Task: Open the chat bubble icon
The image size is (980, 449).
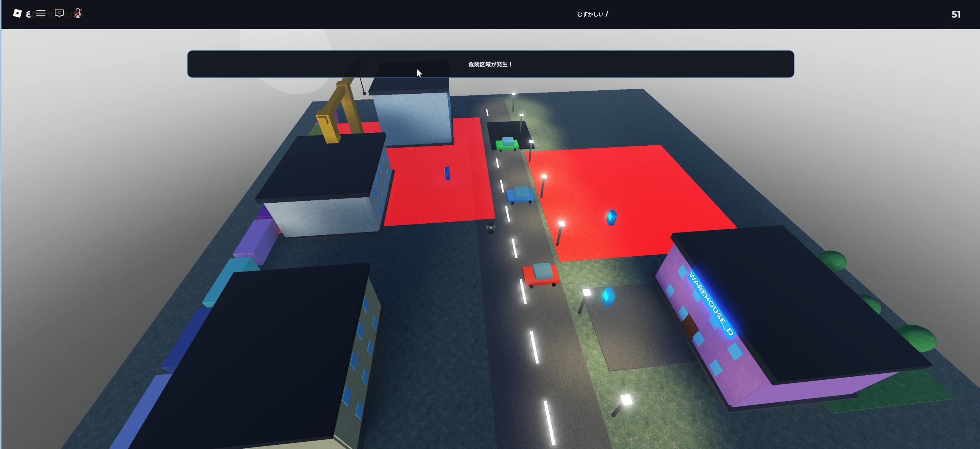Action: (x=59, y=13)
